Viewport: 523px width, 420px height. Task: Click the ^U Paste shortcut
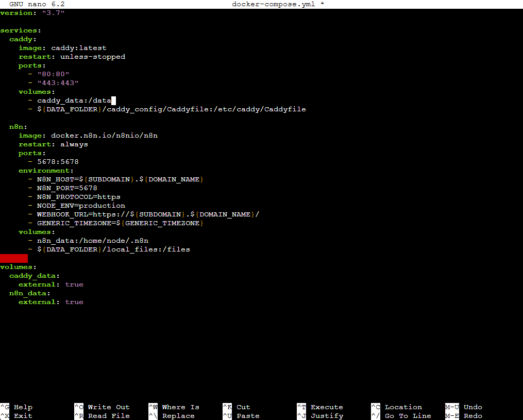[x=241, y=416]
